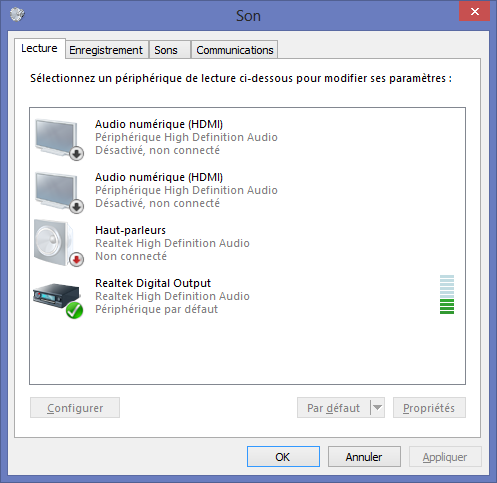Select the first HDMI monitor device icon

(58, 138)
